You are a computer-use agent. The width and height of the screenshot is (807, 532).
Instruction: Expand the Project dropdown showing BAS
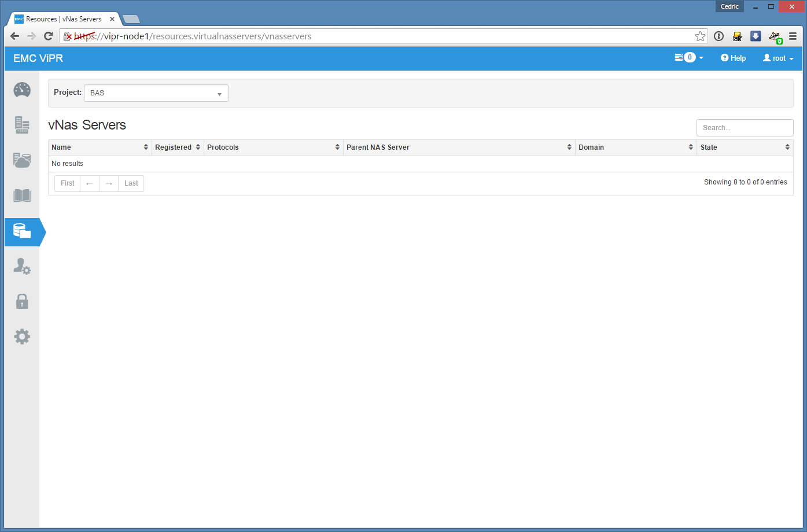tap(156, 93)
